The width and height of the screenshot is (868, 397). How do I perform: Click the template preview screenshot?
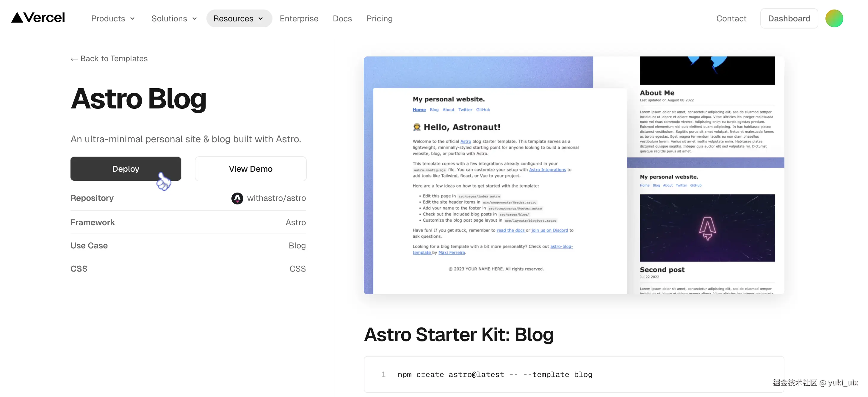coord(574,175)
